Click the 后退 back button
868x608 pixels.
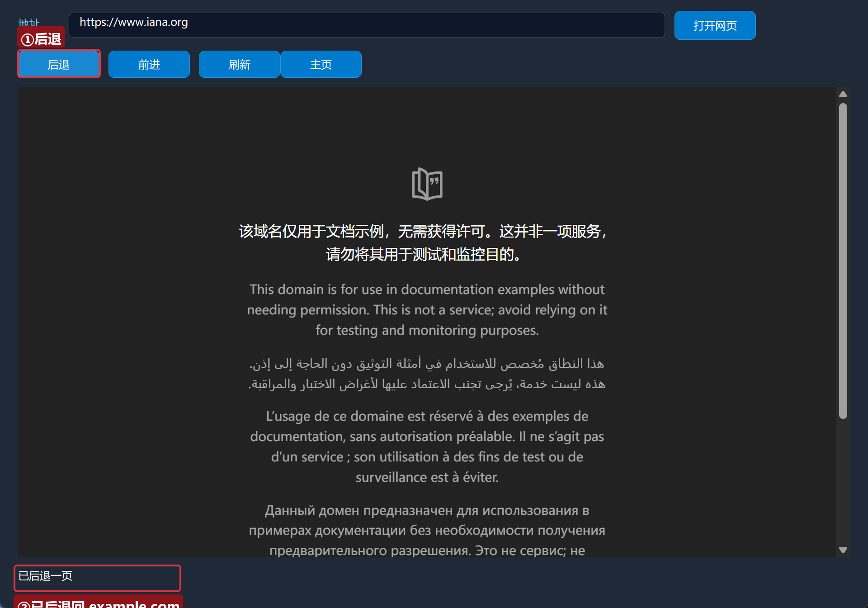click(x=59, y=64)
